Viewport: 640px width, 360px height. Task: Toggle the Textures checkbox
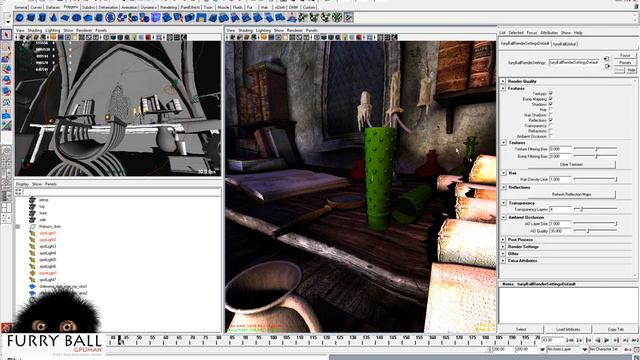(x=551, y=93)
